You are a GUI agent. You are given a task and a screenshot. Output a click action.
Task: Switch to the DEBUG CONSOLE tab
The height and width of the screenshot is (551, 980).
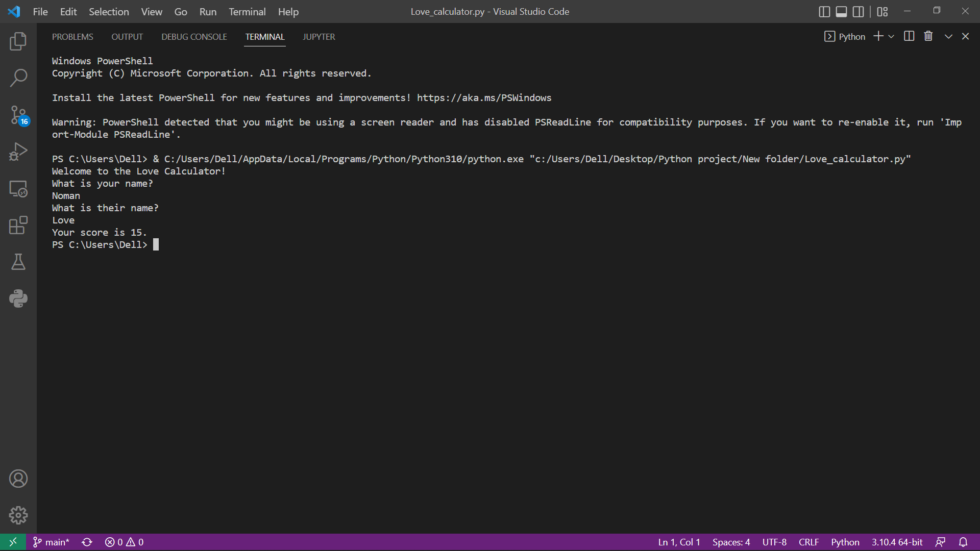coord(193,36)
